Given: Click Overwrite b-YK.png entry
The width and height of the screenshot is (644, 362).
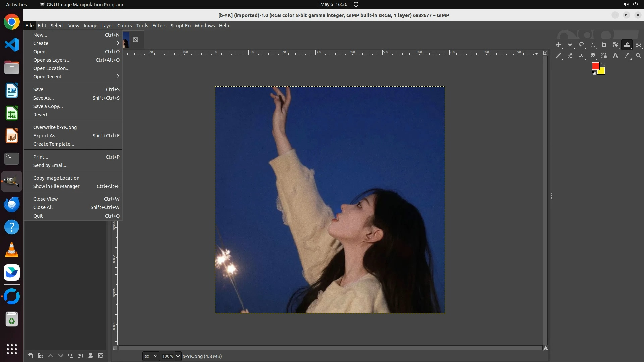Looking at the screenshot, I should 55,127.
